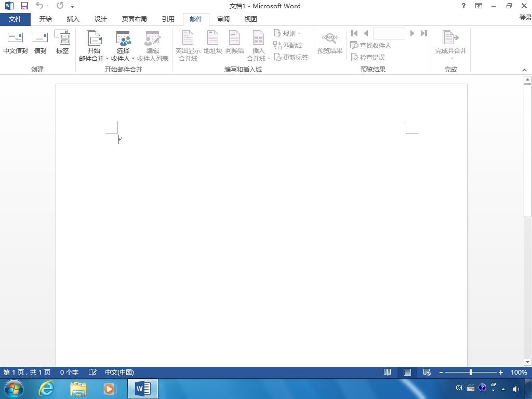This screenshot has height=399, width=532.
Task: Open 选择收件人 recipients dropdown
Action: [x=123, y=46]
